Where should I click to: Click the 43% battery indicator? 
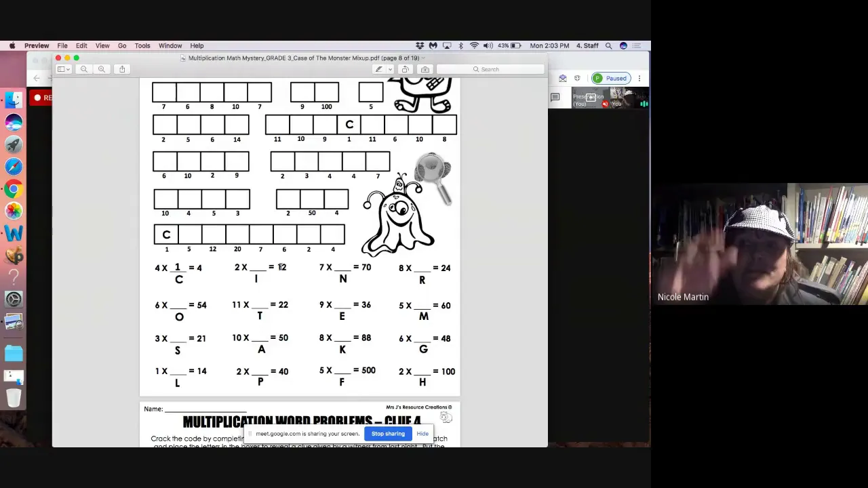tap(509, 45)
